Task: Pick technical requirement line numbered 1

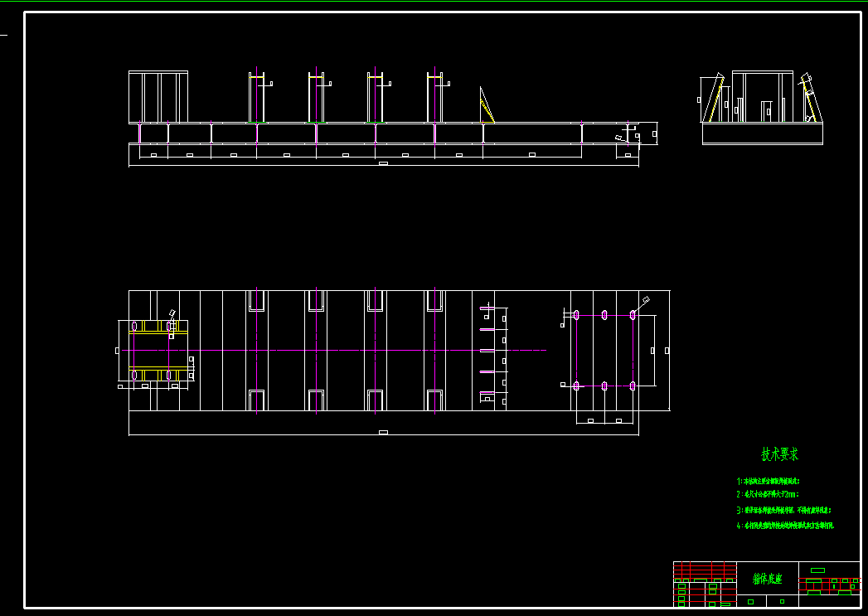Action: coord(768,482)
